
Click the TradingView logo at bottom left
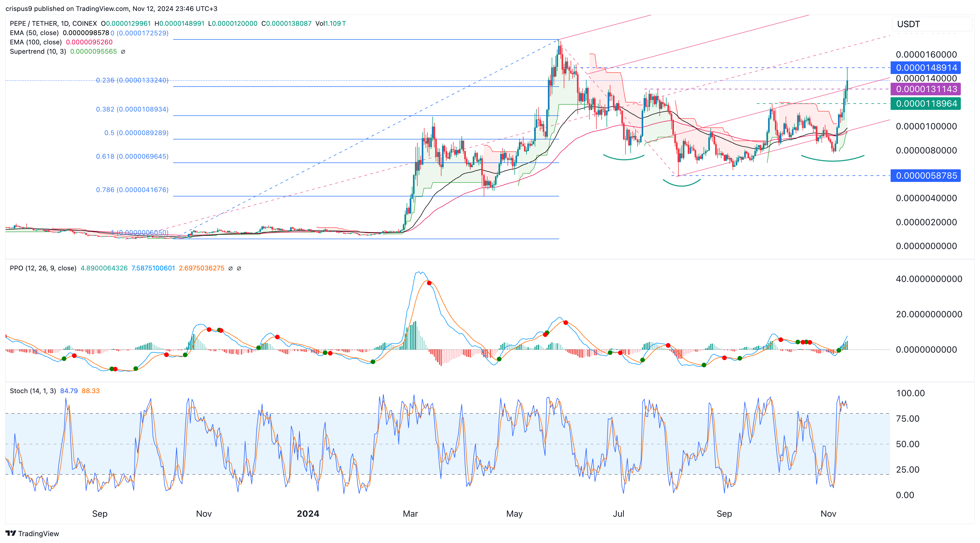32,533
